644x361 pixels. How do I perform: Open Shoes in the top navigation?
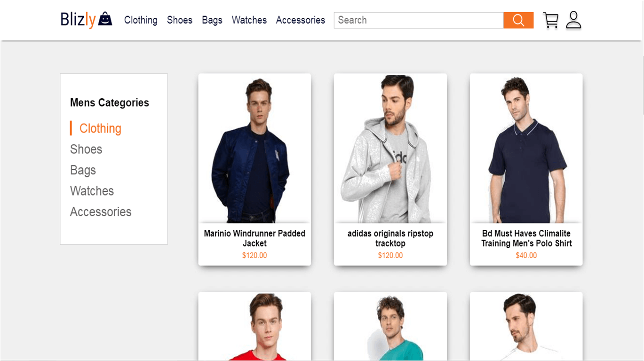pos(180,20)
